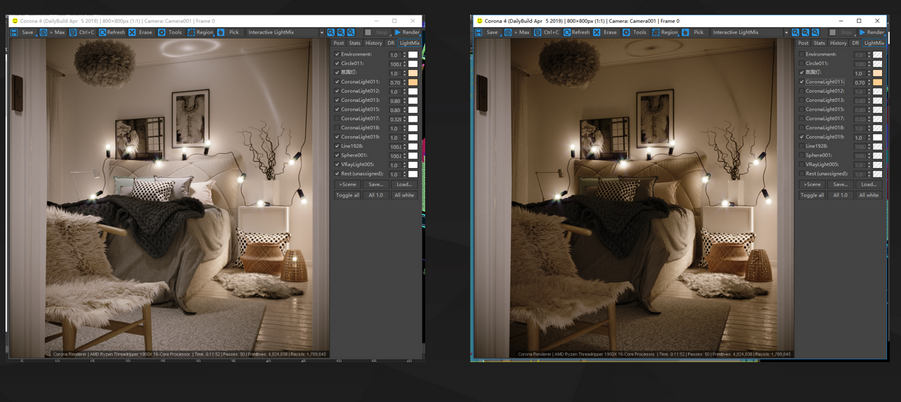
Task: Click the 'All white' button in right window
Action: (x=869, y=195)
